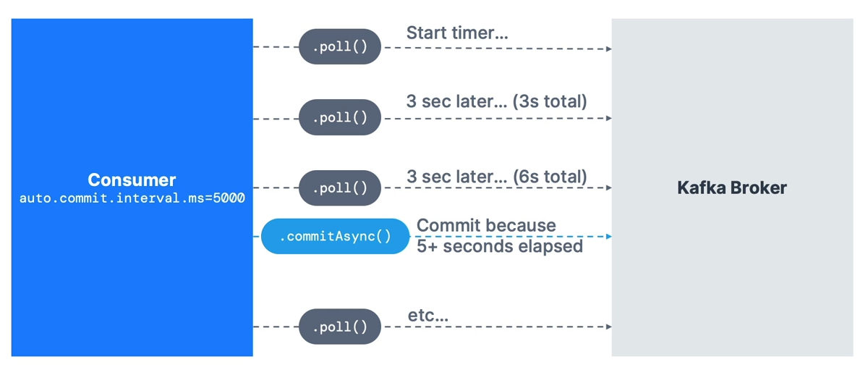Click dashed connector between Consumer and first .poll()
Screen dimensions: 868x370
[276, 47]
